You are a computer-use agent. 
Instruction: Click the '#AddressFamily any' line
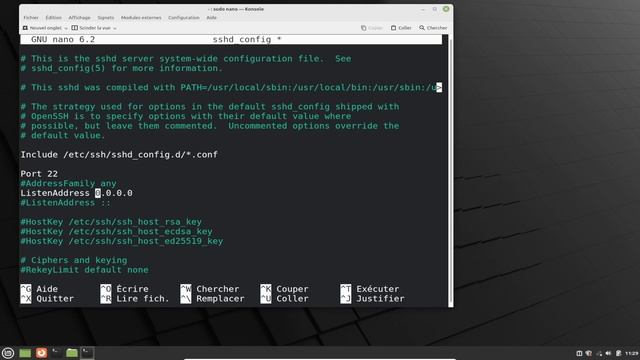pyautogui.click(x=69, y=184)
